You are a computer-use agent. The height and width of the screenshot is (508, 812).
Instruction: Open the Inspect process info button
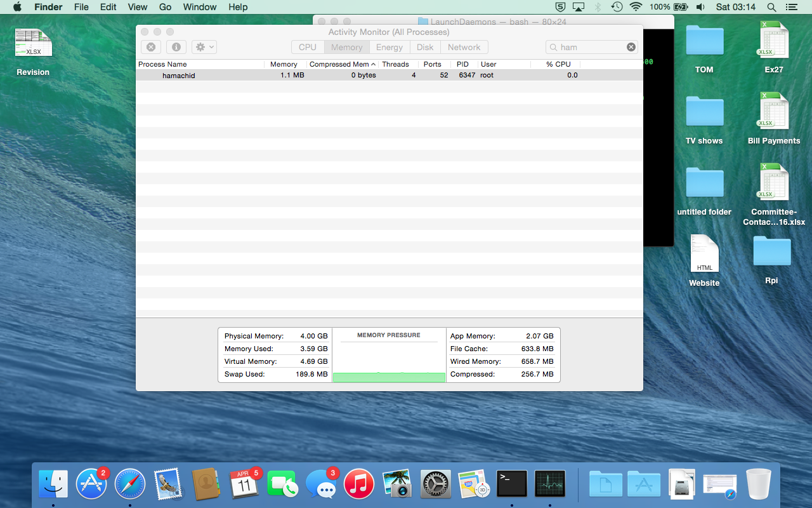176,47
